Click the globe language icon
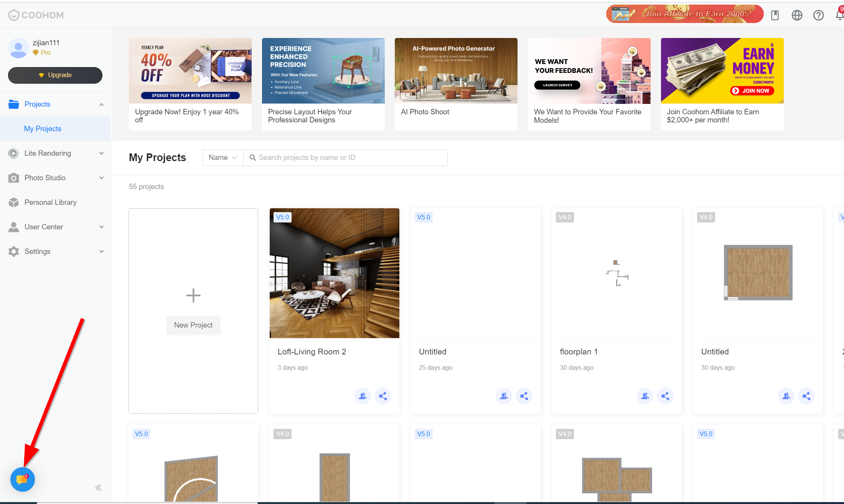This screenshot has height=504, width=844. point(797,15)
